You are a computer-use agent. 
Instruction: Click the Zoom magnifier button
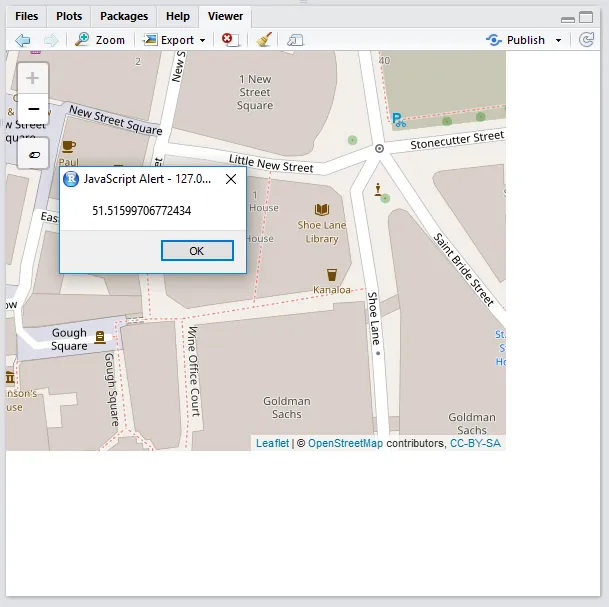click(100, 40)
